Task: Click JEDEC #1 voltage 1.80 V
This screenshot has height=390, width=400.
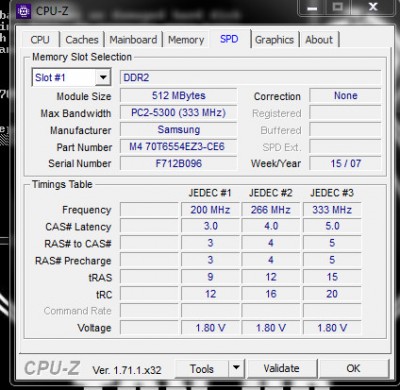Action: (210, 328)
